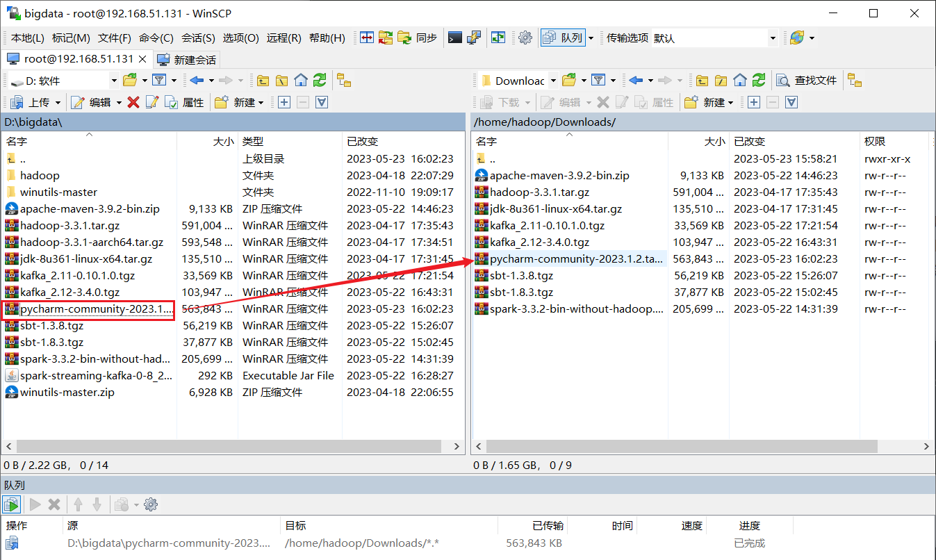Screen dimensions: 936x560
Task: Expand the 上传 upload dropdown arrow
Action: coord(58,102)
